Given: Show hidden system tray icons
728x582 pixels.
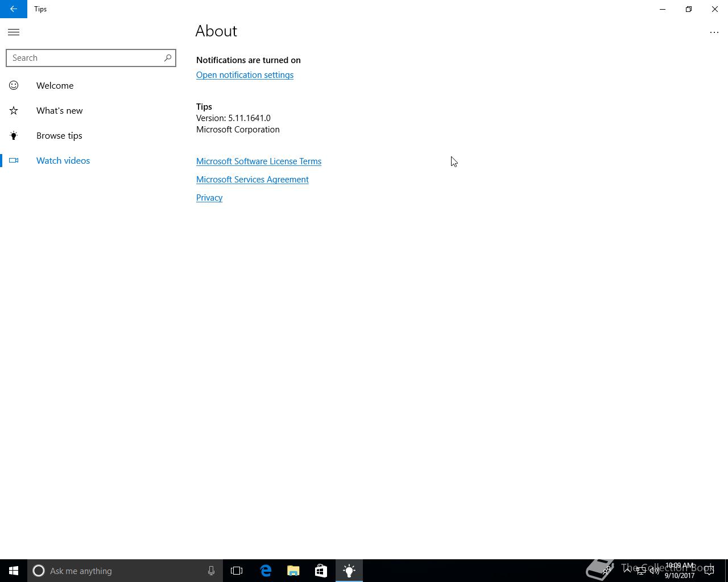Looking at the screenshot, I should coord(627,571).
